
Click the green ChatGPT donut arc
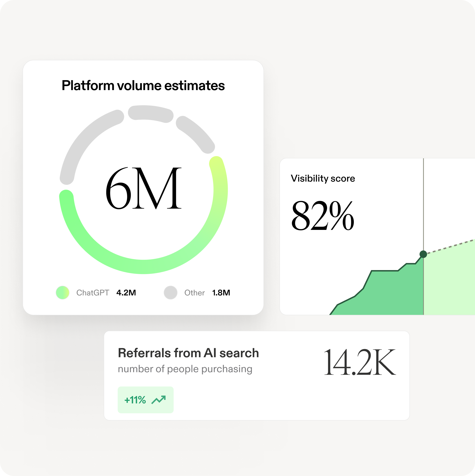[143, 267]
